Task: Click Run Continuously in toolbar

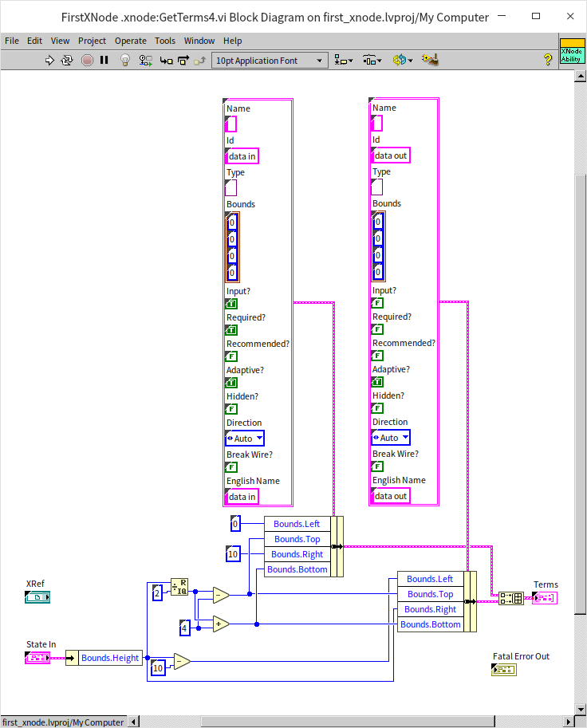Action: [x=68, y=60]
